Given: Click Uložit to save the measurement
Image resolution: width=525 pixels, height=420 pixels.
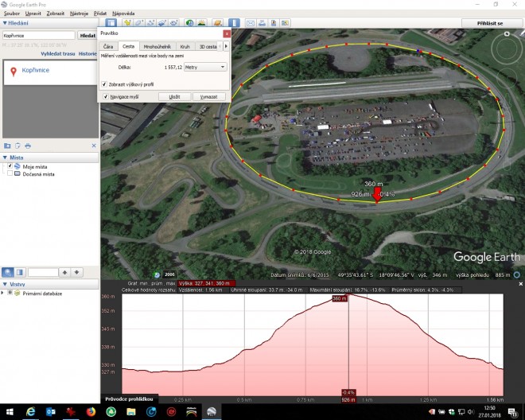Looking at the screenshot, I should pyautogui.click(x=175, y=97).
